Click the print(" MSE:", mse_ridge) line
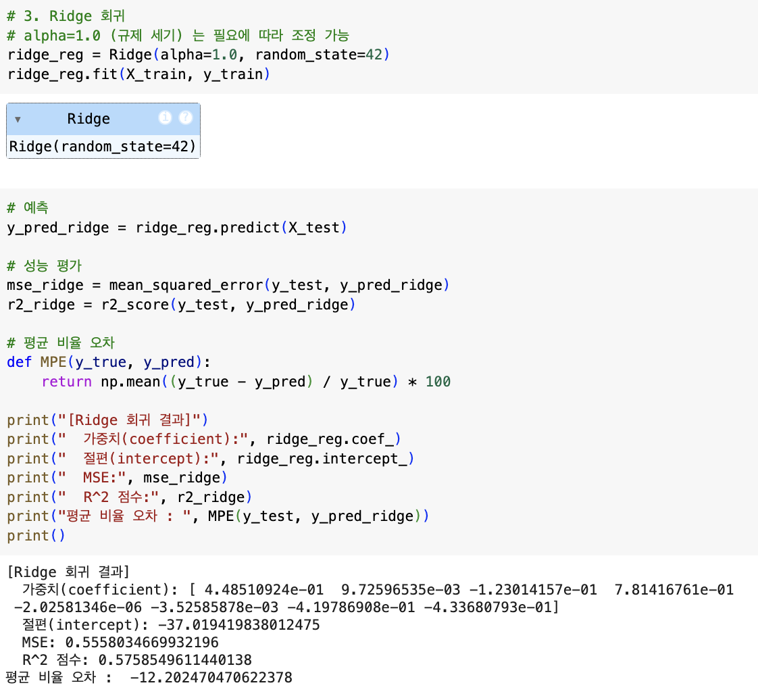 click(x=117, y=478)
